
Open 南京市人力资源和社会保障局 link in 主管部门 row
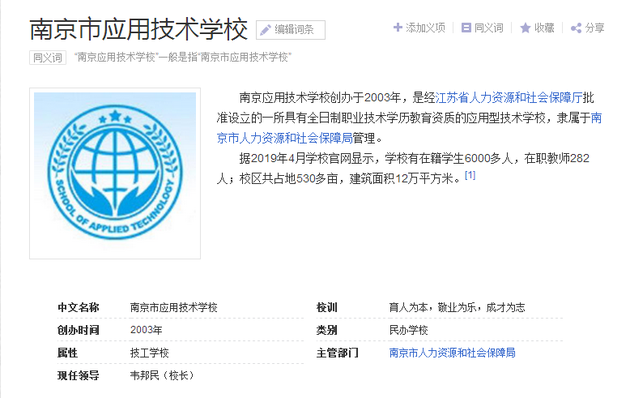point(452,353)
